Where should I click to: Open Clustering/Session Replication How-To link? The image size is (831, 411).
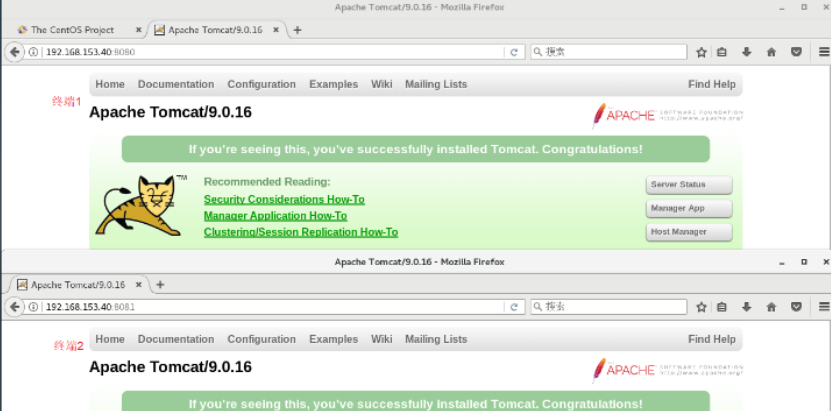(x=301, y=233)
